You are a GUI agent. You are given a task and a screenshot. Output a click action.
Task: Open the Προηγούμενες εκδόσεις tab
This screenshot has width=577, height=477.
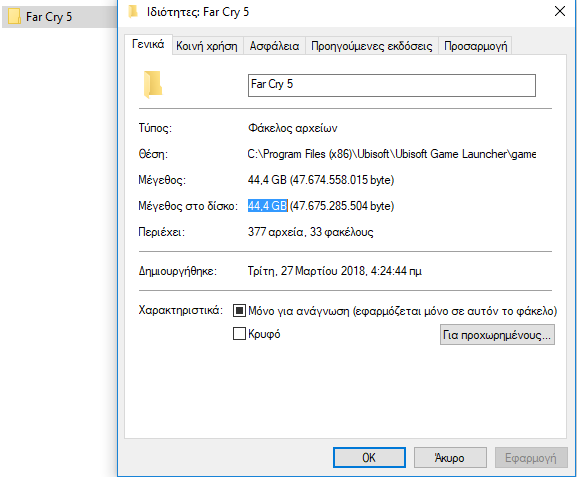[x=372, y=46]
